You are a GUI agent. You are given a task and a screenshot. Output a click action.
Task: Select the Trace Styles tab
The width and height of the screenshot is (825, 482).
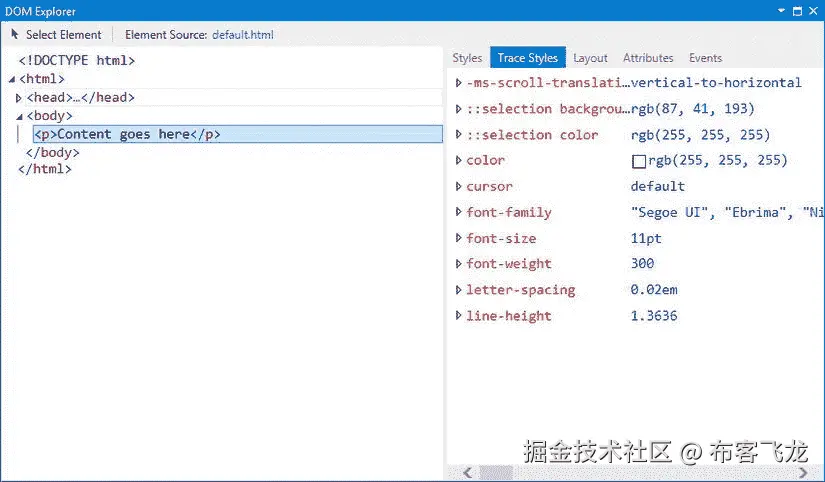528,57
